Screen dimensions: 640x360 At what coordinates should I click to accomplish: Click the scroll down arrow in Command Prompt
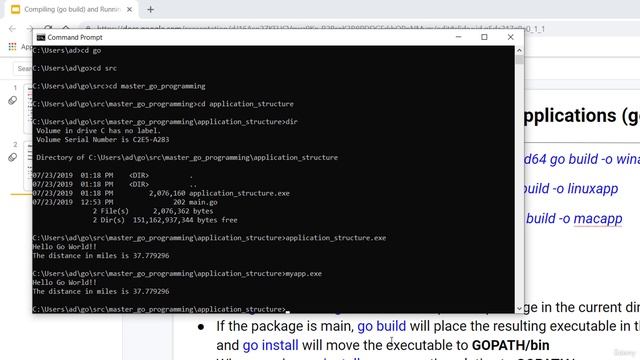pos(519,309)
